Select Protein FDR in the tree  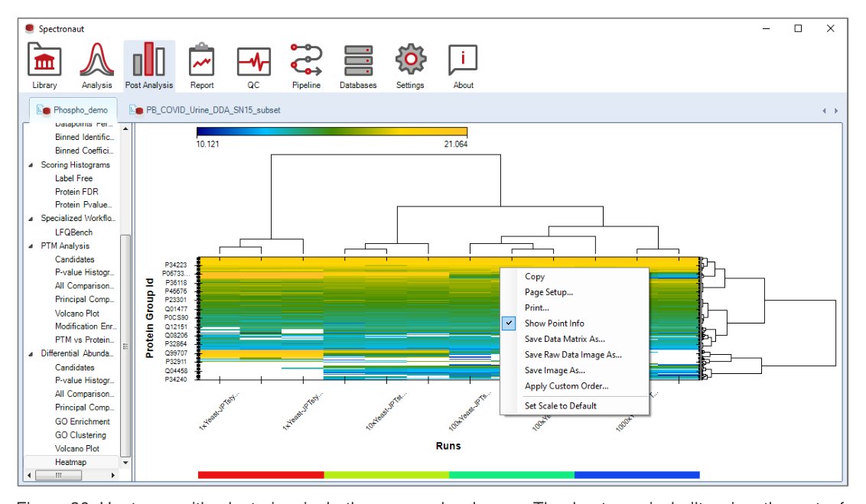pyautogui.click(x=77, y=191)
